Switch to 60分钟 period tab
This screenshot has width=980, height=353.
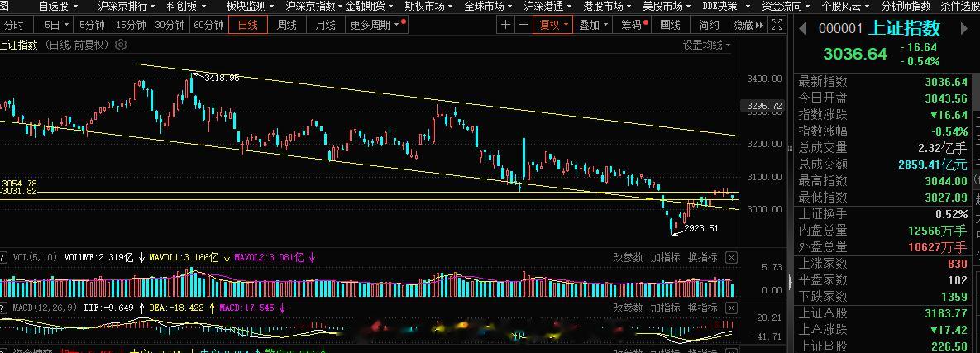click(208, 25)
